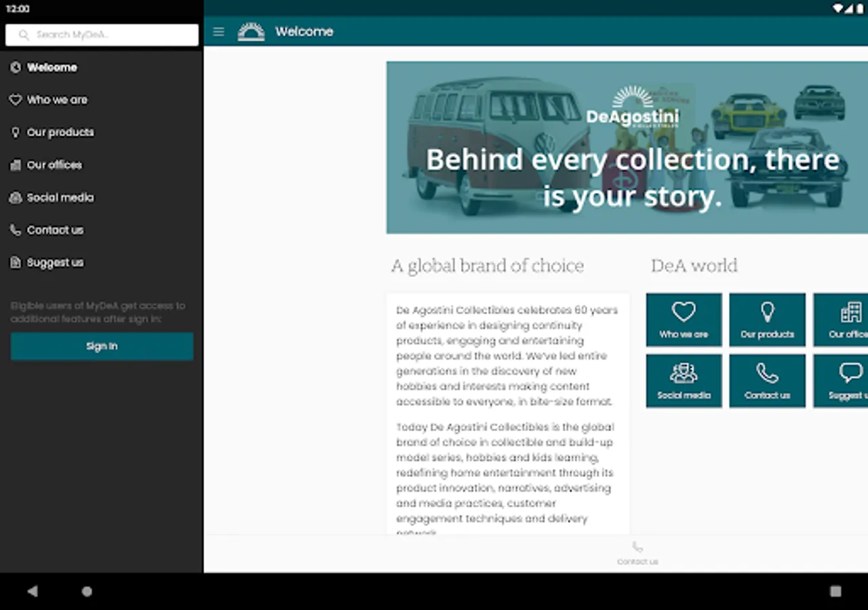Screen dimensions: 868x610
Task: Open the Suggest us tile
Action: point(841,381)
